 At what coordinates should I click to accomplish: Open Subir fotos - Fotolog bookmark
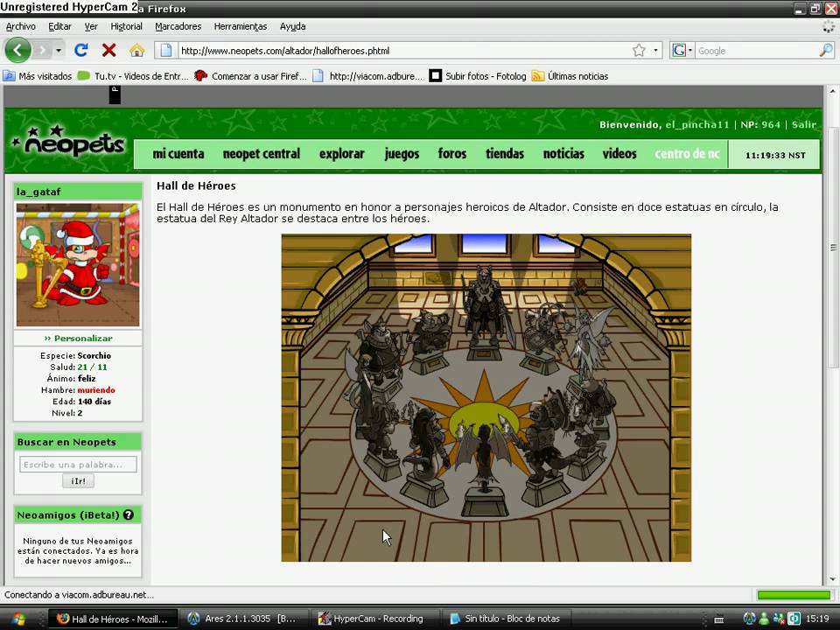(x=478, y=76)
